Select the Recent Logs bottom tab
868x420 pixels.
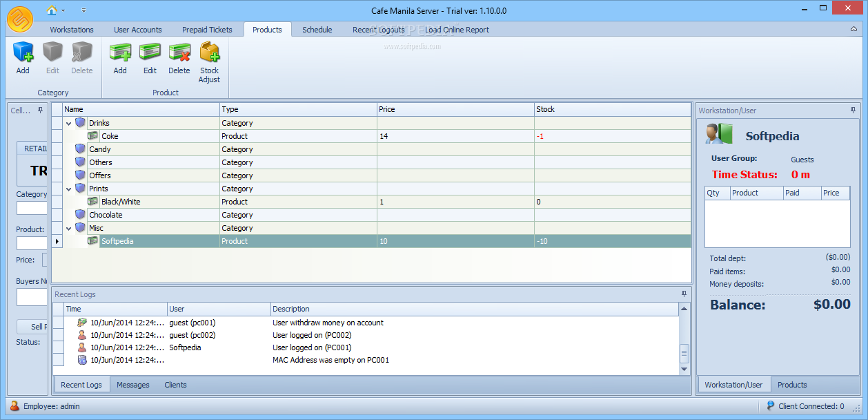pos(81,385)
